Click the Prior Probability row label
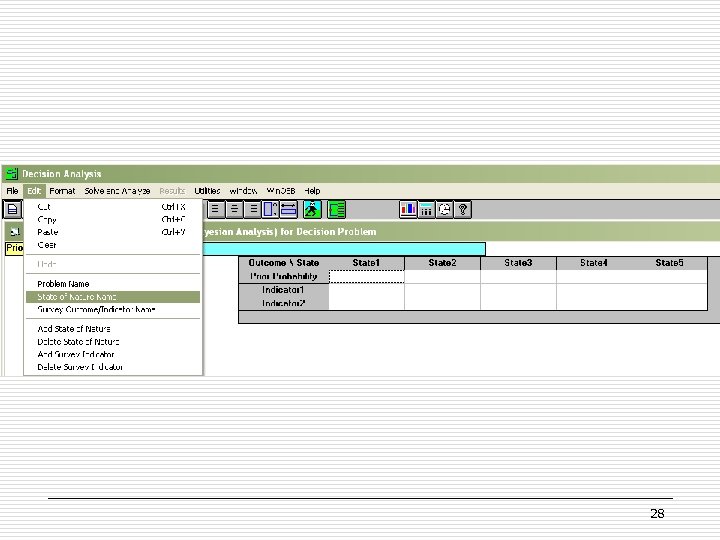 click(284, 276)
